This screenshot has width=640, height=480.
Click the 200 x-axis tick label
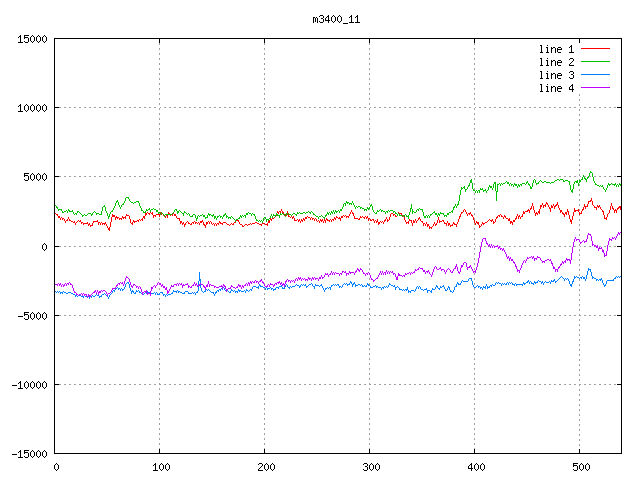click(265, 467)
